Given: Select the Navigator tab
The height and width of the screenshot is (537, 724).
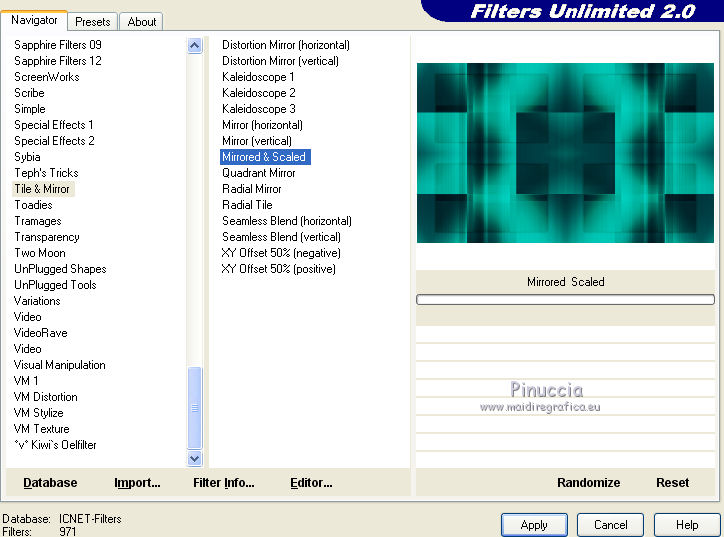Looking at the screenshot, I should (34, 20).
